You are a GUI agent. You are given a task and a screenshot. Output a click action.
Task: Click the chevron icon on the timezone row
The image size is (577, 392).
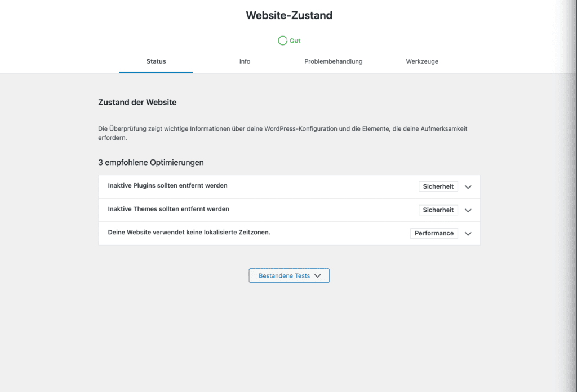pos(468,233)
